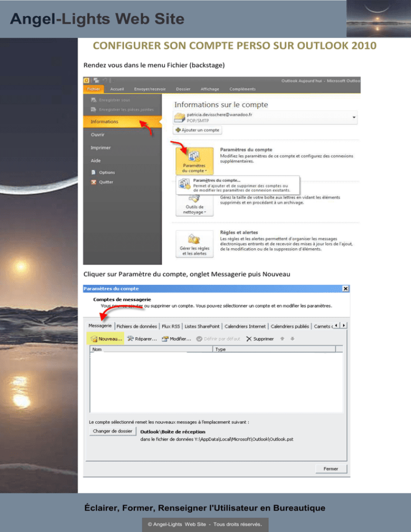Click Enregistrer les pièces jointes
Image resolution: width=411 pixels, height=532 pixels.
[122, 110]
